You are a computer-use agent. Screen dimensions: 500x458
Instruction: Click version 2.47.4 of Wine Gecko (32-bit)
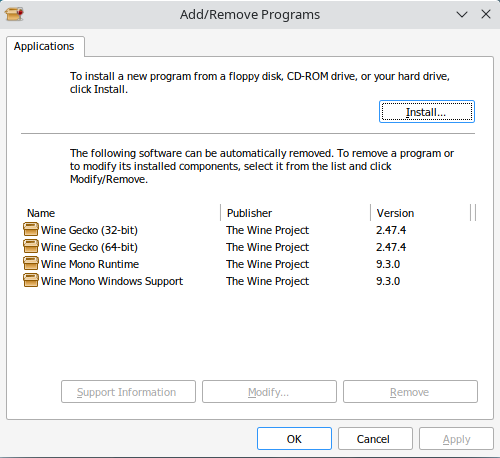[391, 230]
